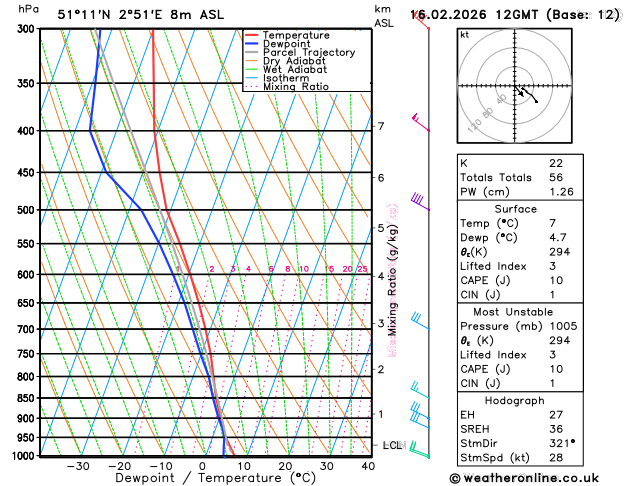The image size is (629, 486).
Task: Click the hodograph storm motion arrow
Action: click(519, 91)
